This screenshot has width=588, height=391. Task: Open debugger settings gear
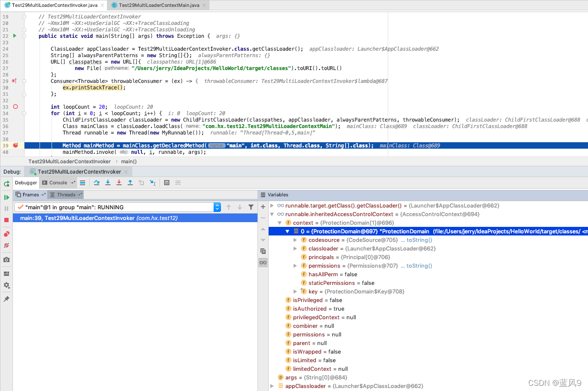pos(6,285)
